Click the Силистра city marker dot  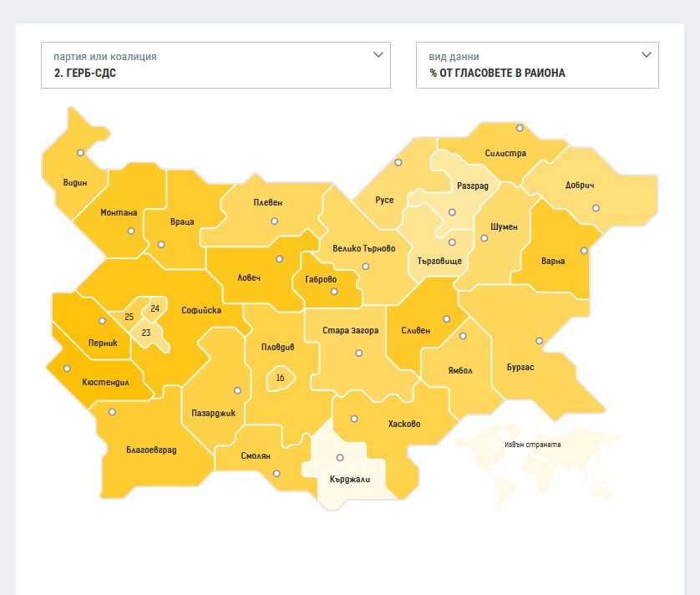pyautogui.click(x=520, y=128)
